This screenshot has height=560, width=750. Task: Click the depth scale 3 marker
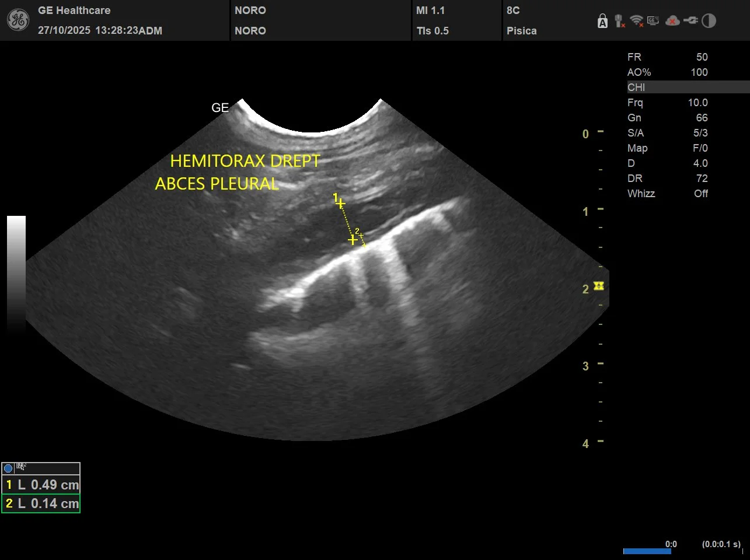click(x=585, y=366)
